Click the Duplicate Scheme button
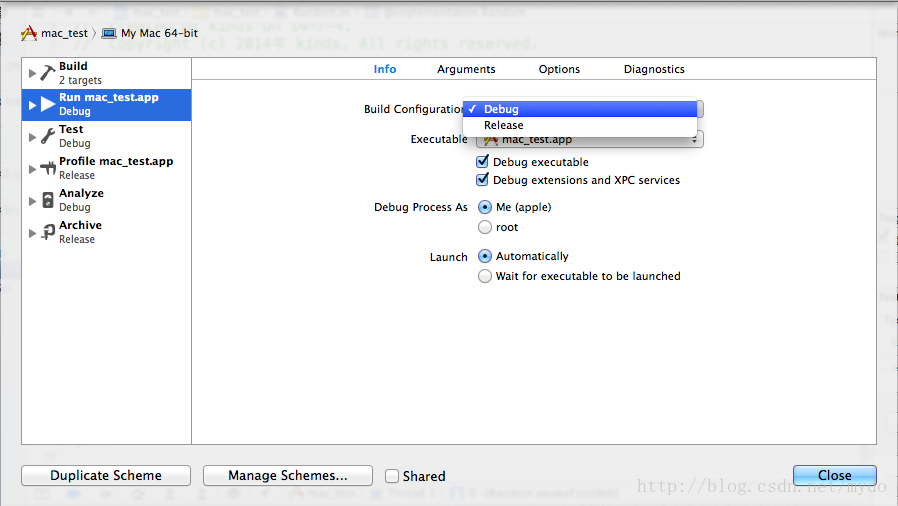Screen dimensions: 898x506 (x=106, y=476)
